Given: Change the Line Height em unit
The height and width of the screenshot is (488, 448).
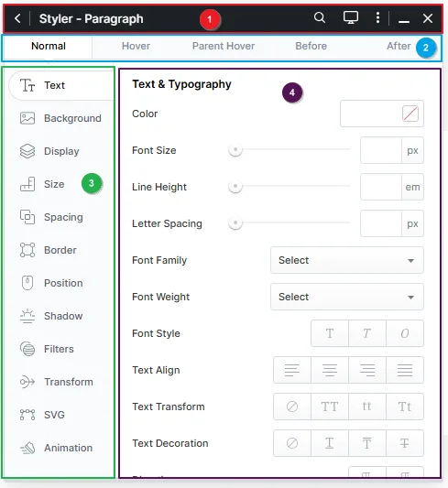Looking at the screenshot, I should pos(412,187).
